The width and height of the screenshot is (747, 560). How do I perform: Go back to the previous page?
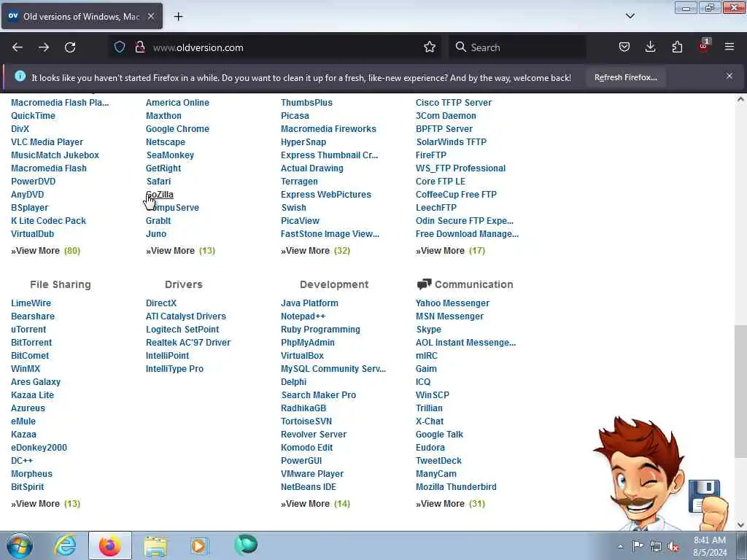point(18,47)
